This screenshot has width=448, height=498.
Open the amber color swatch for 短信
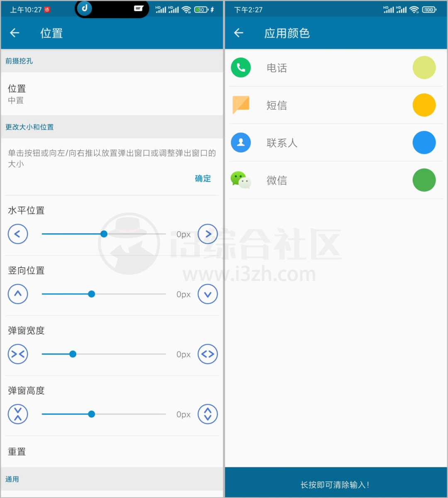424,105
